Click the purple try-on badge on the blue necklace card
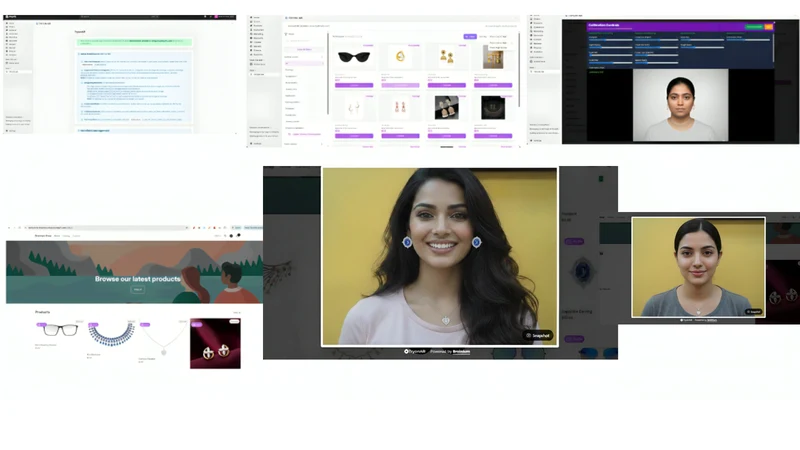 pyautogui.click(x=93, y=324)
